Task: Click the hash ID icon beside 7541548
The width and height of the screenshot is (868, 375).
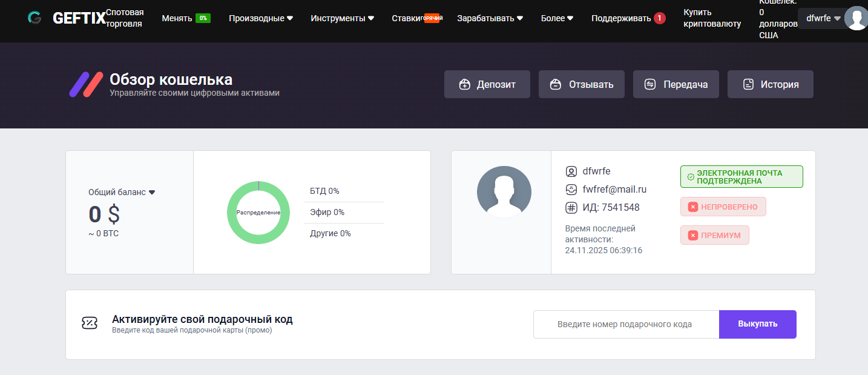Action: click(x=571, y=208)
